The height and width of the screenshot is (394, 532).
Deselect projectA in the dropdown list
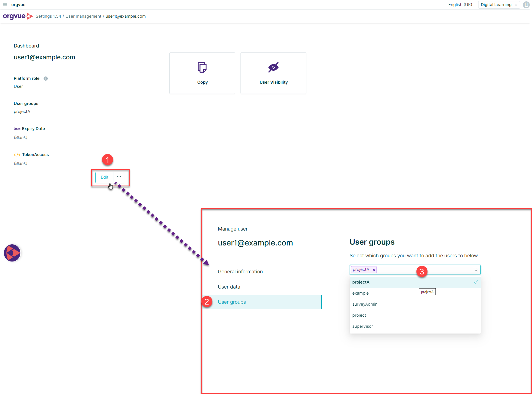[415, 282]
